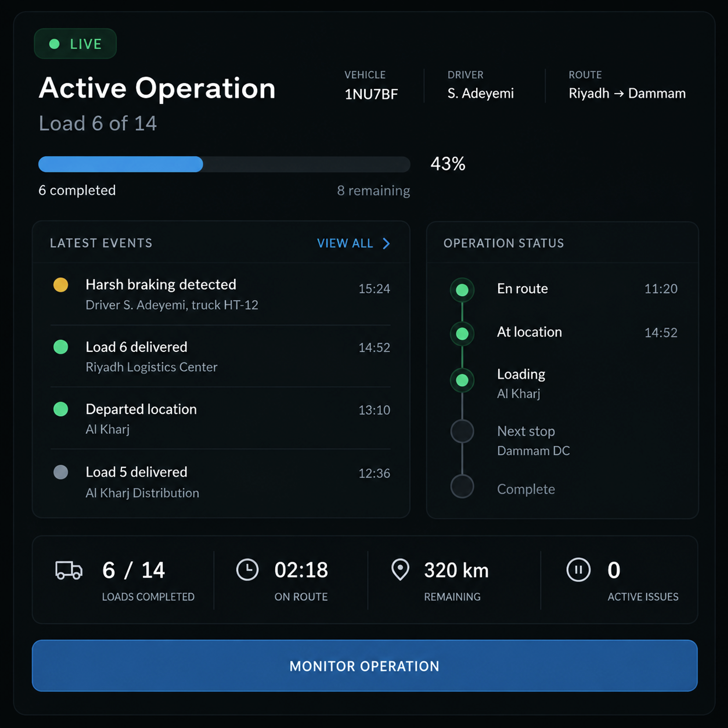Click driver name S. Adeyemi in header

tap(480, 93)
